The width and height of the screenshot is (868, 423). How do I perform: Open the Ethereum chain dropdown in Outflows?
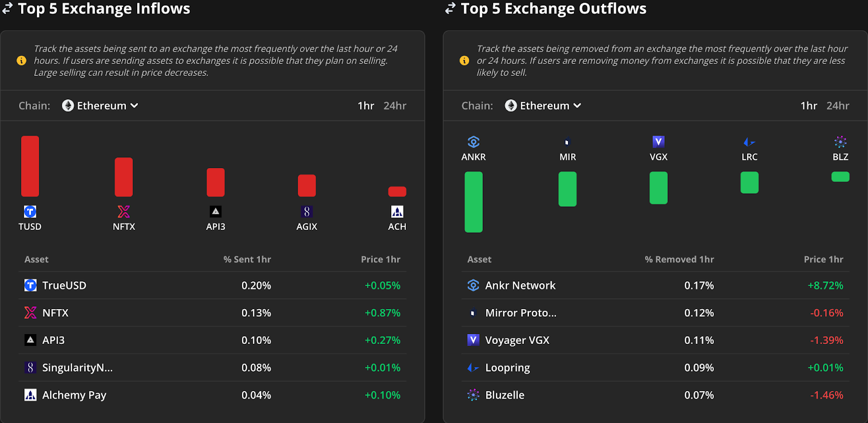pos(543,106)
